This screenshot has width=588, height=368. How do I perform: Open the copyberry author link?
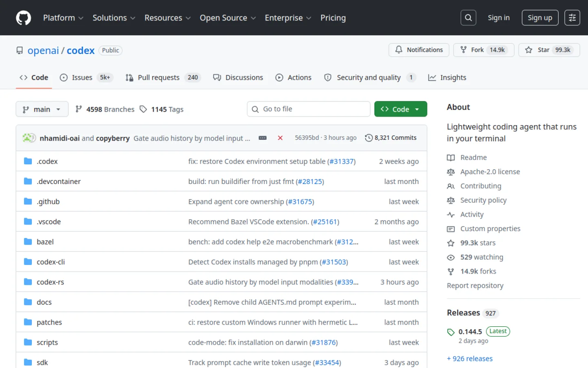coord(113,138)
